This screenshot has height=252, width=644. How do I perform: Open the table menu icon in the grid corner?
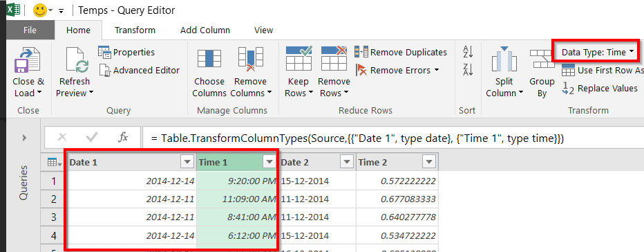(55, 163)
